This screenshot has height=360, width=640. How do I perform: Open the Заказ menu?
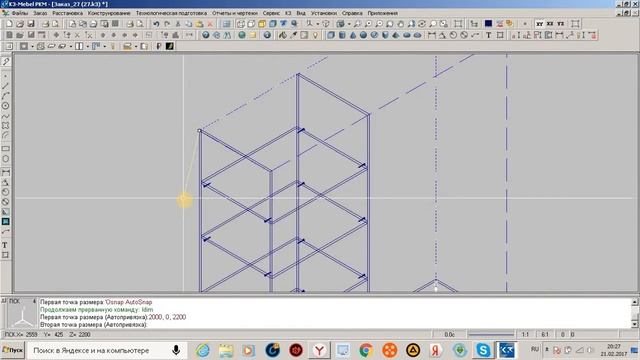pos(40,13)
